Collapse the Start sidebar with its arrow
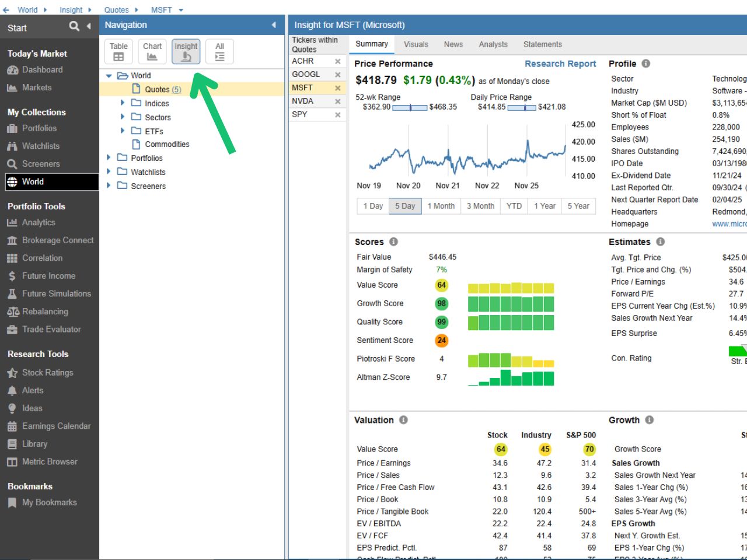 tap(89, 26)
